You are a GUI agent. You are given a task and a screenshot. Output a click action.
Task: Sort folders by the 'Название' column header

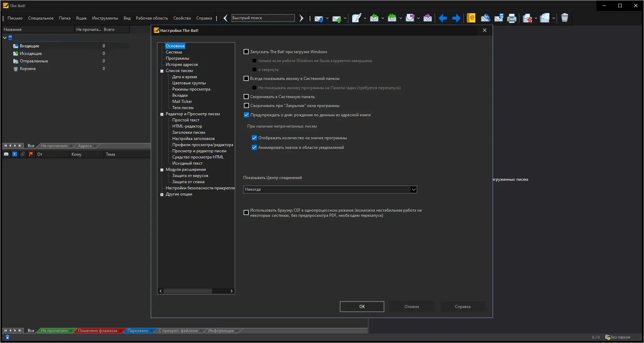(38, 29)
